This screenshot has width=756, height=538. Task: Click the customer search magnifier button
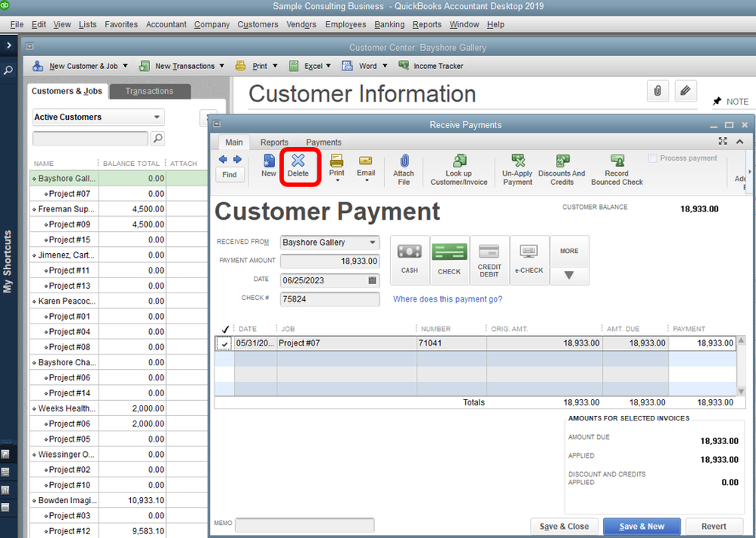pyautogui.click(x=158, y=139)
